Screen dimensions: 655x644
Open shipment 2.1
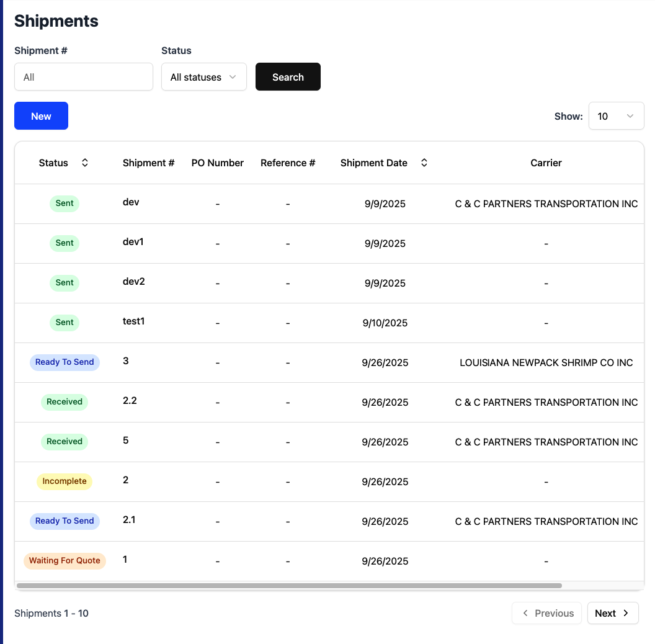[129, 520]
